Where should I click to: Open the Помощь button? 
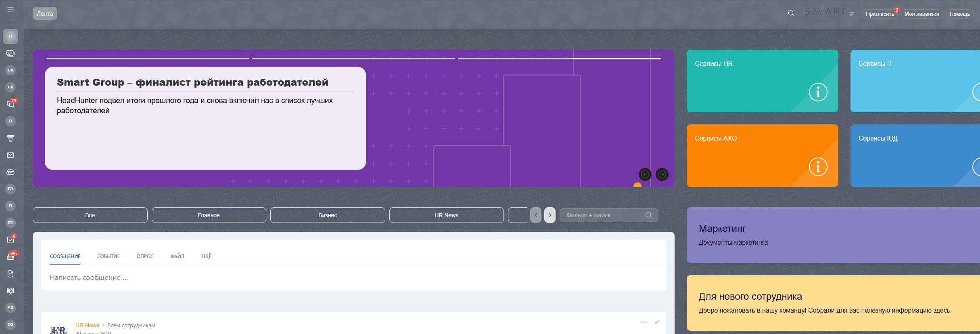(960, 14)
